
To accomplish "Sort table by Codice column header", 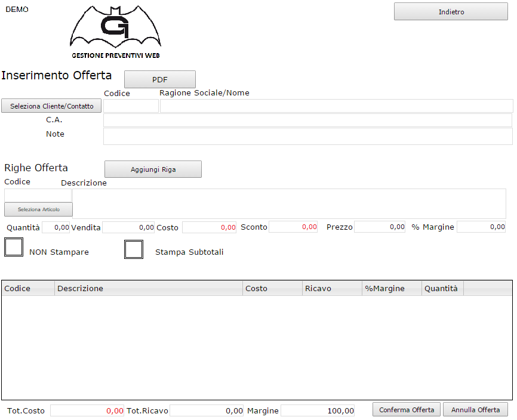I will click(28, 288).
